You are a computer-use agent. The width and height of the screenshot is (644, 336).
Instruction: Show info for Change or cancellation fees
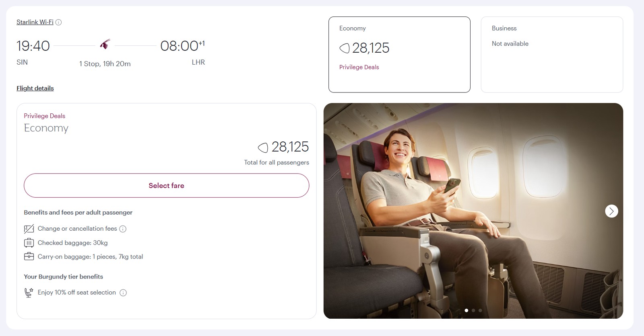coord(123,229)
